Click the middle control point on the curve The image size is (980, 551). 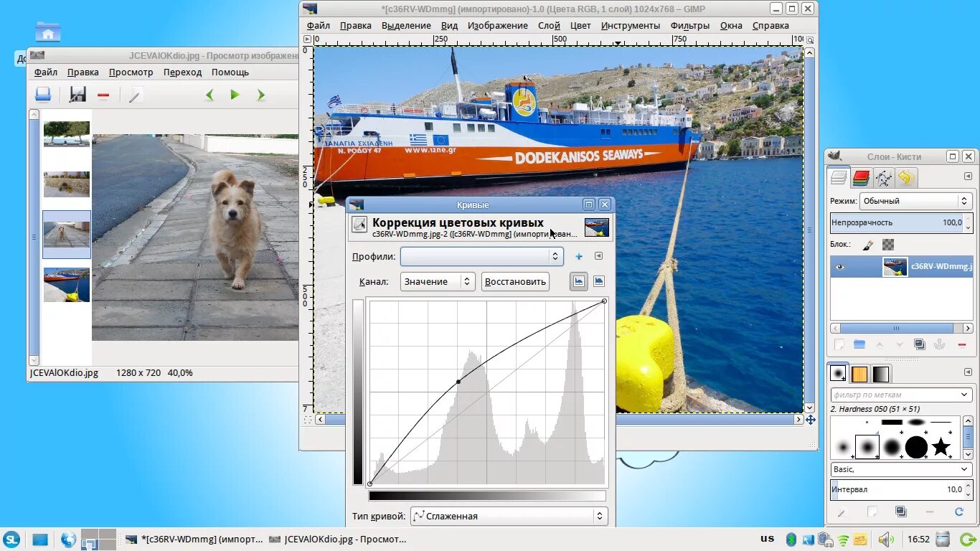coord(458,382)
